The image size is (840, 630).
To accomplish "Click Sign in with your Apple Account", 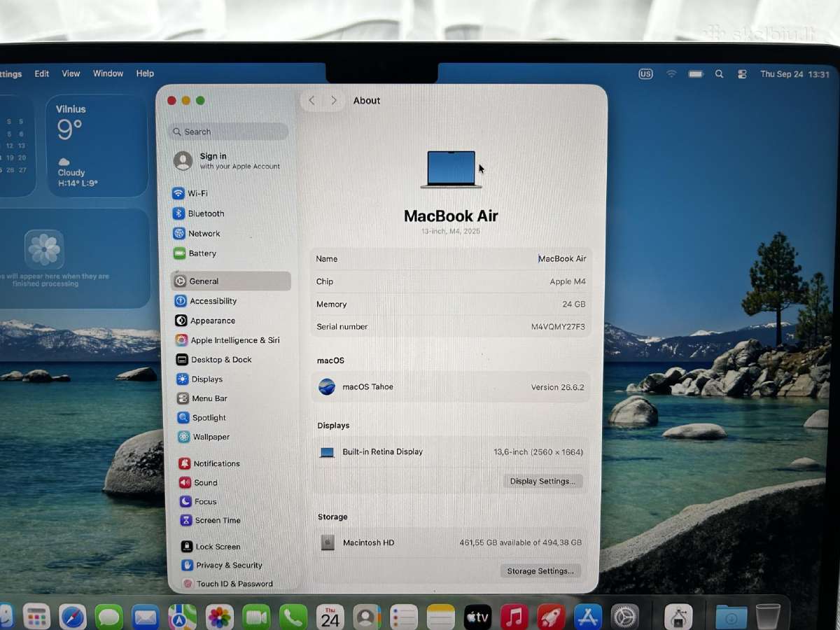I will pyautogui.click(x=228, y=161).
